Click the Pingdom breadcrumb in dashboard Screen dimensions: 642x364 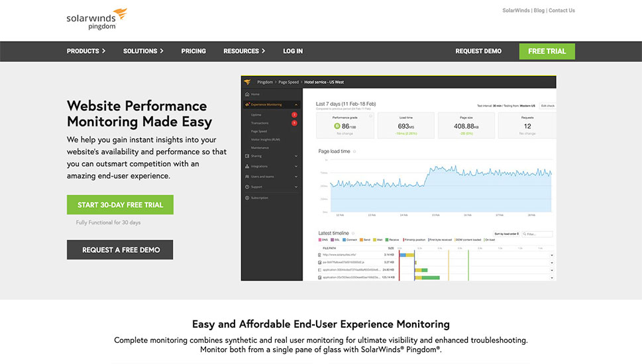tap(265, 82)
